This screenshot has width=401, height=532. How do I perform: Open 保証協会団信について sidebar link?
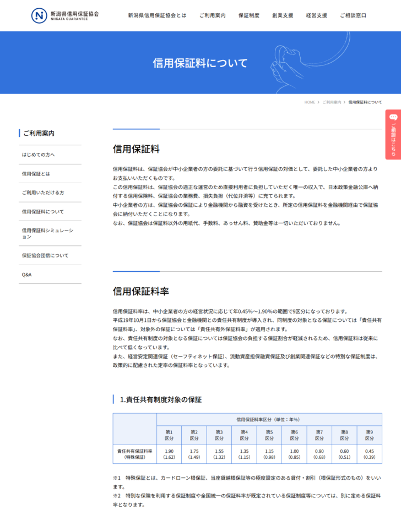pos(50,255)
